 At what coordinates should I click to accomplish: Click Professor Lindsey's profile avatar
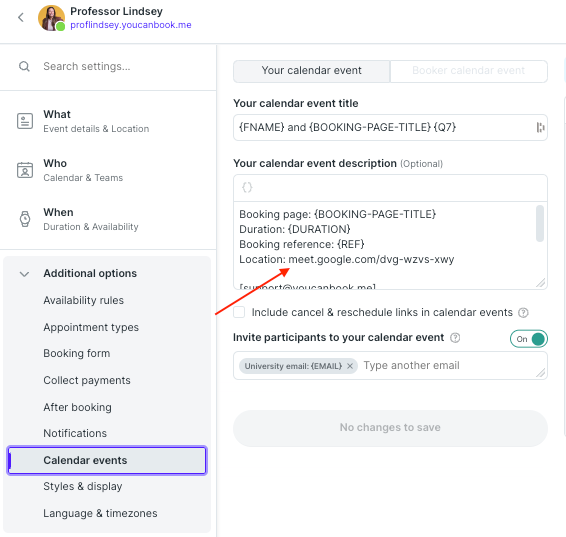pos(51,18)
